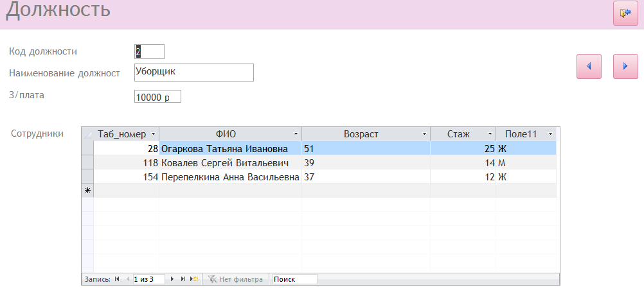Click the Возраст column header
The image size is (644, 292).
point(366,134)
